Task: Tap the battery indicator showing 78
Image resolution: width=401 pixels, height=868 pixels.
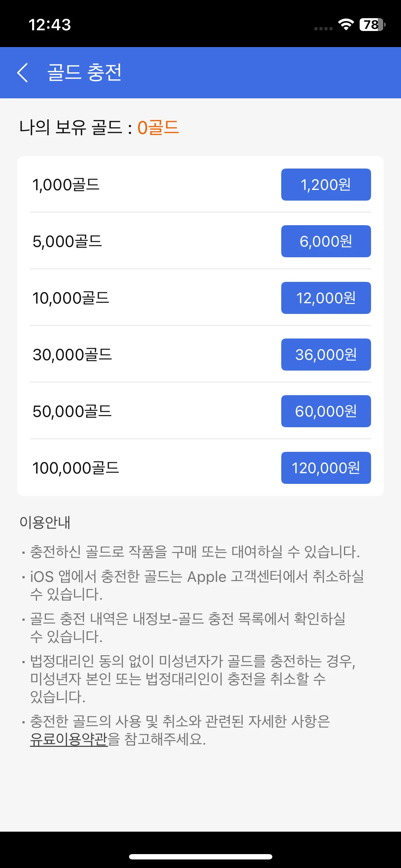Action: (372, 25)
